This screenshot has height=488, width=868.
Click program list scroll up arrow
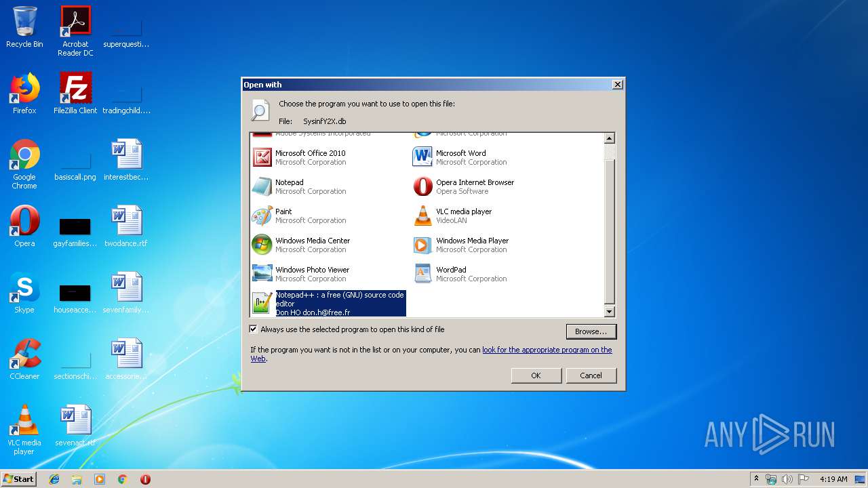(609, 138)
